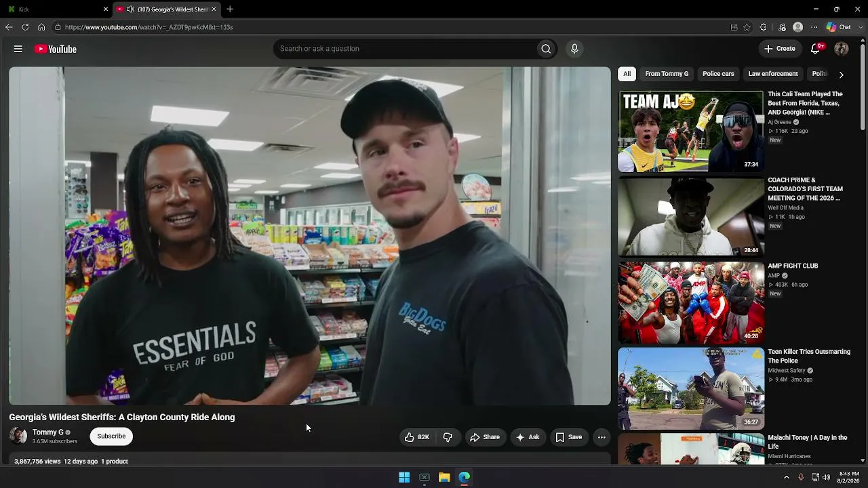The height and width of the screenshot is (488, 868).
Task: Select the Law enforcement chip
Action: pyautogui.click(x=773, y=74)
